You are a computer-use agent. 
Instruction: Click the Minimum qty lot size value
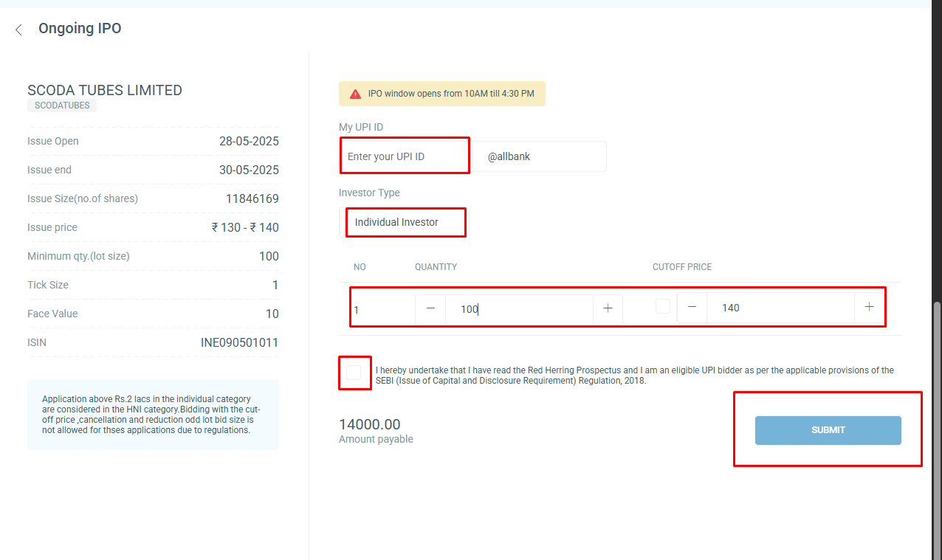[269, 256]
